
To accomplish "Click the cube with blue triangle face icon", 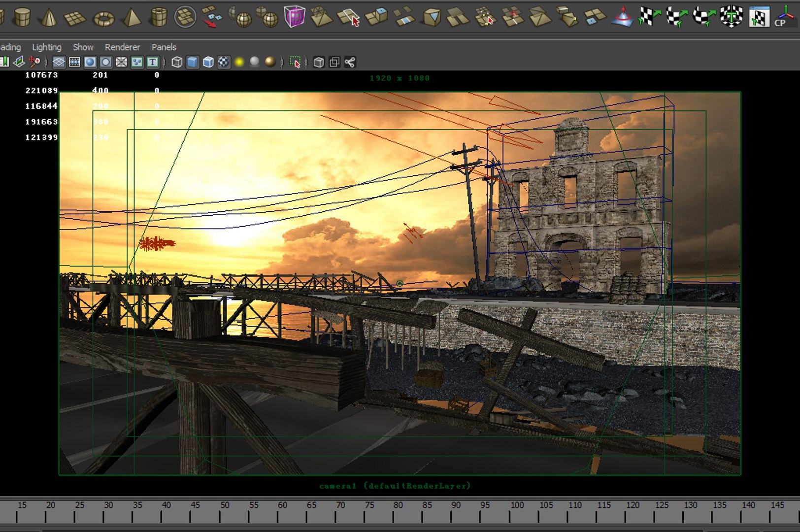I will (x=432, y=17).
